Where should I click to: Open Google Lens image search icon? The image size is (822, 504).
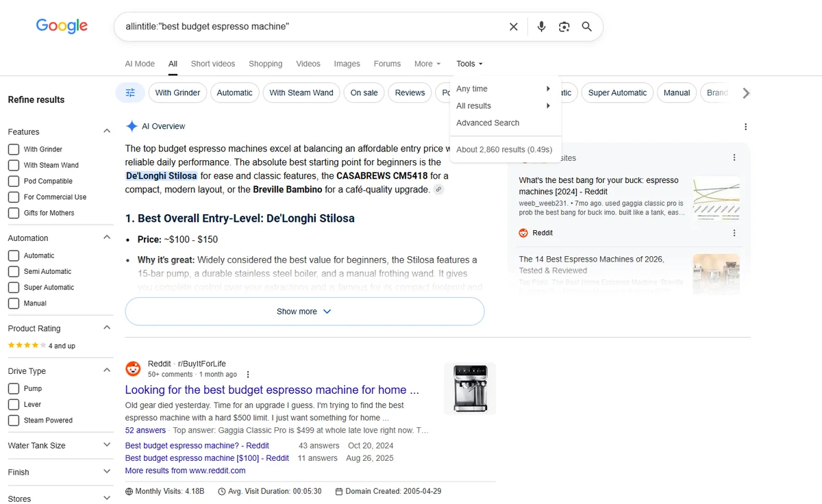(564, 27)
